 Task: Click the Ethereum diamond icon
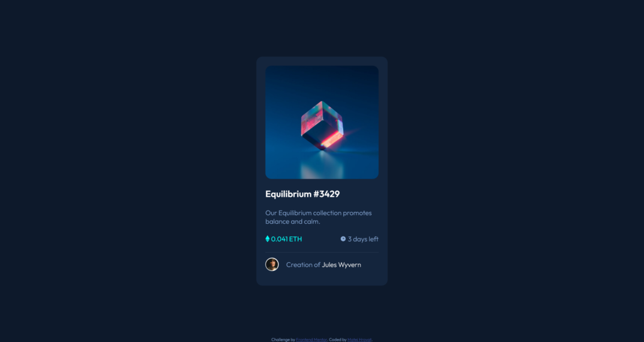tap(267, 239)
